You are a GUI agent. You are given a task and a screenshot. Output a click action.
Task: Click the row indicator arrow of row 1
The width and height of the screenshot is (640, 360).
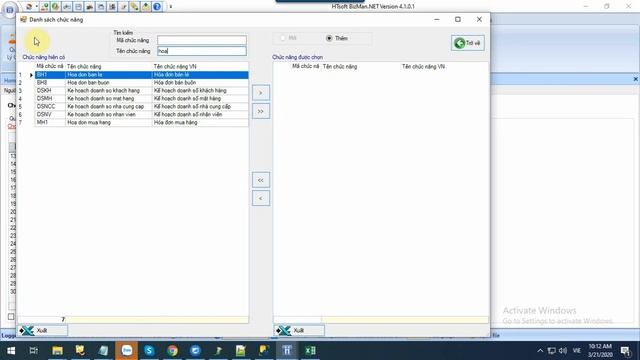coord(31,75)
